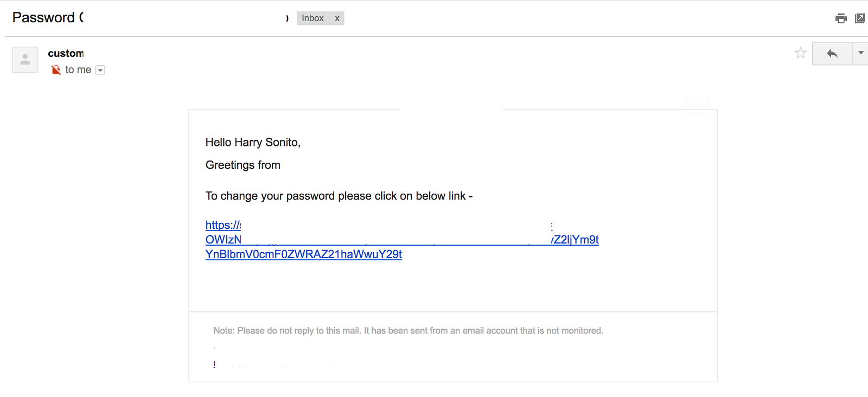This screenshot has width=868, height=397.
Task: Click the "to me" recipient text
Action: [x=78, y=70]
